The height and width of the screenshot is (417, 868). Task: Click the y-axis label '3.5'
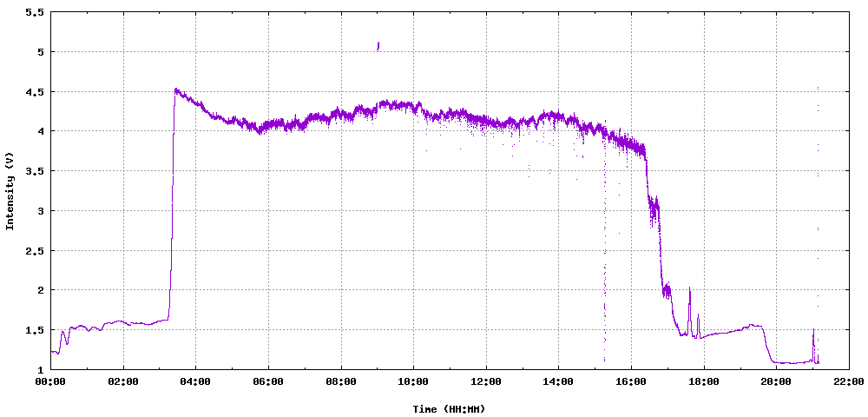coord(35,171)
